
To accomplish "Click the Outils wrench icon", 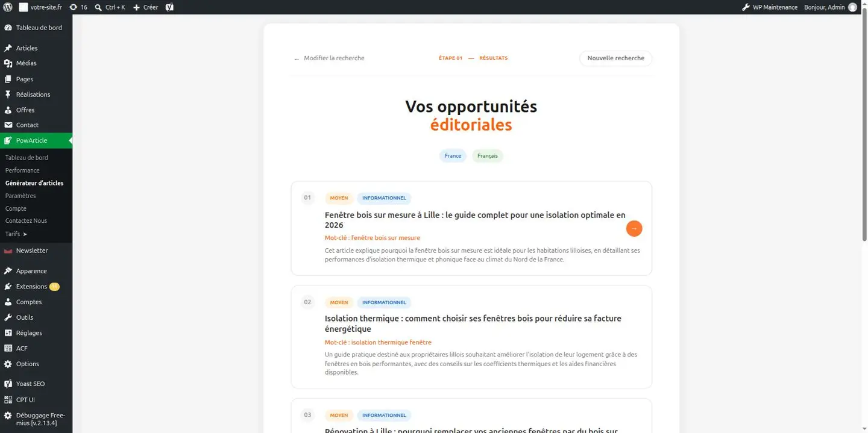I will (x=8, y=317).
